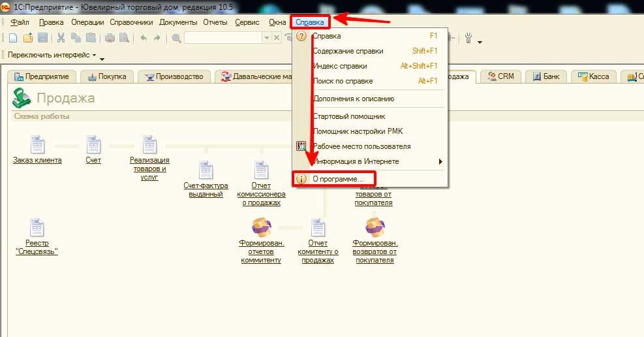Click the Счет-фактура выданный document icon

(206, 170)
